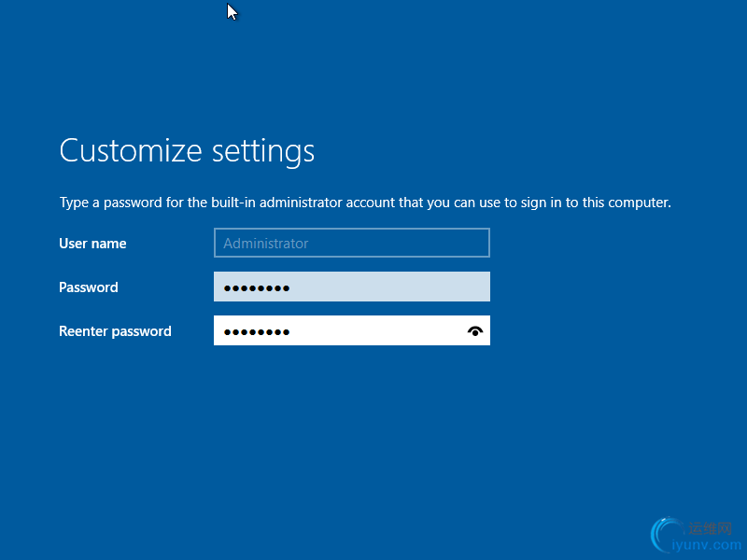Click empty area right of Password dots
The height and width of the screenshot is (560, 747).
[x=392, y=287]
